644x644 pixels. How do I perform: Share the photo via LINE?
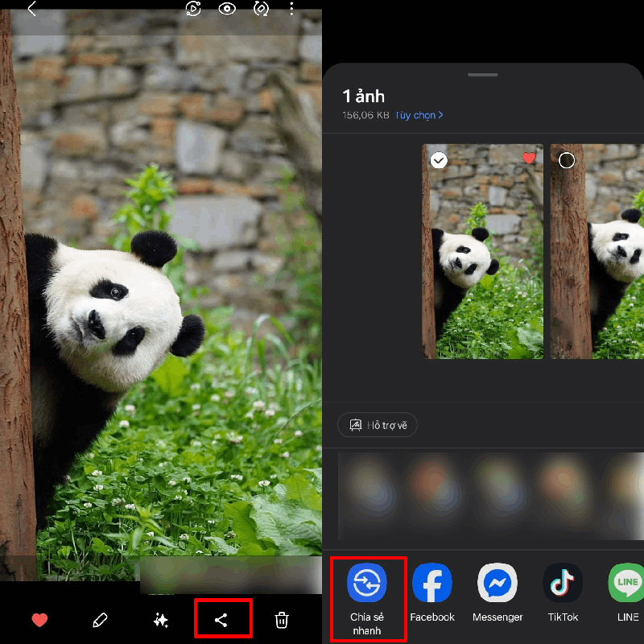[x=626, y=592]
